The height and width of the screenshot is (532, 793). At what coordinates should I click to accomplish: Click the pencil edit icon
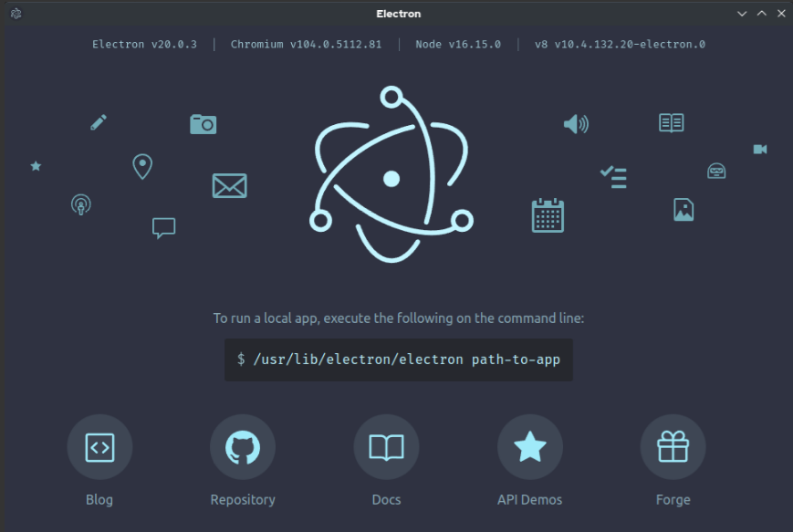pos(99,122)
